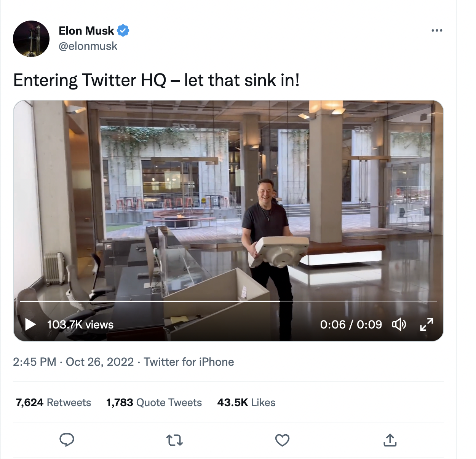Open the tweet's more options menu
This screenshot has height=459, width=476.
coord(437,30)
